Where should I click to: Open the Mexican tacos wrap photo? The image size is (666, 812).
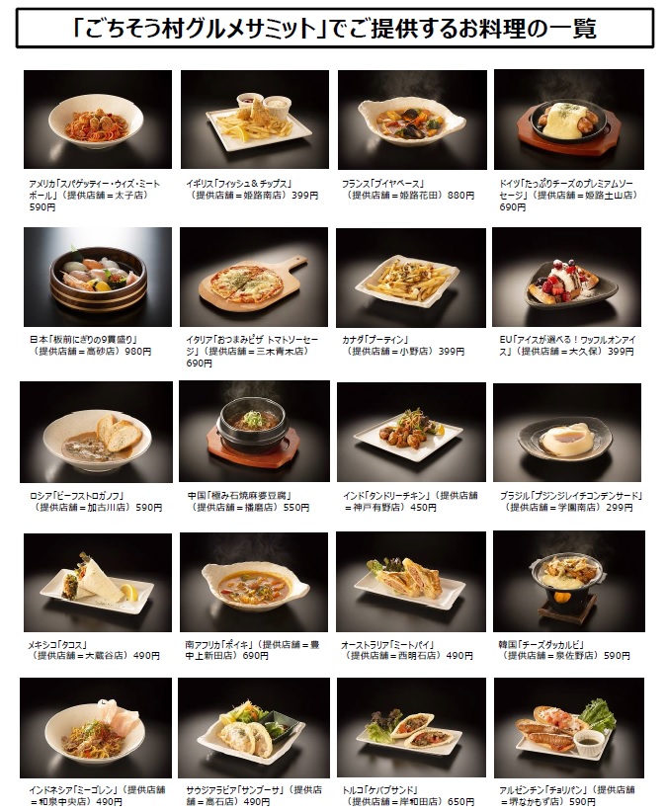pyautogui.click(x=98, y=583)
